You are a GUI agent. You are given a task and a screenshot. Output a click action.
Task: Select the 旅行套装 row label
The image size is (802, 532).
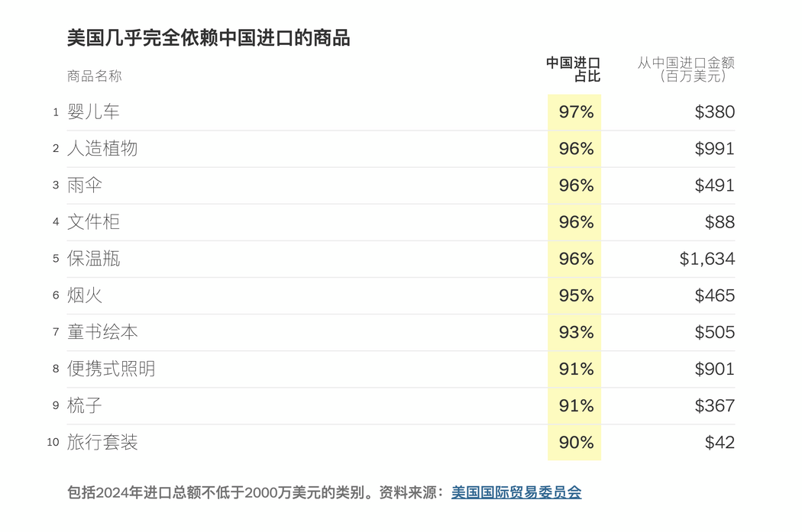point(102,443)
